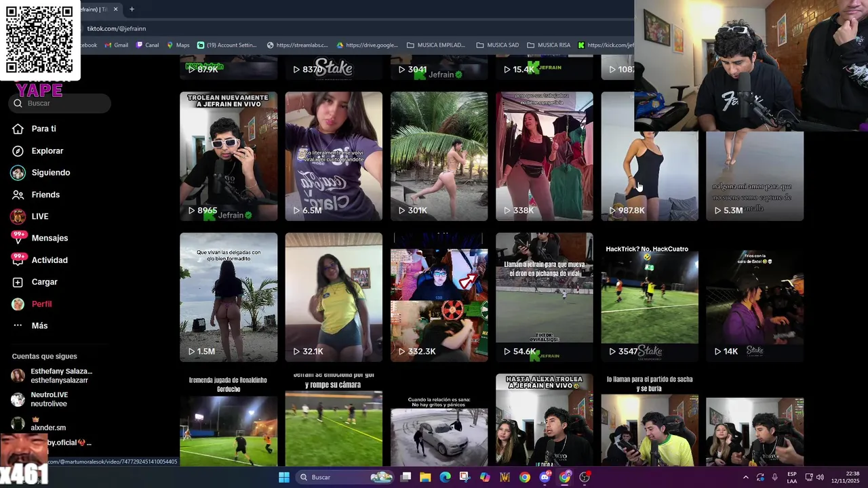Click the TikTok sidebar Buscar search field
Image resolution: width=868 pixels, height=488 pixels.
click(60, 103)
